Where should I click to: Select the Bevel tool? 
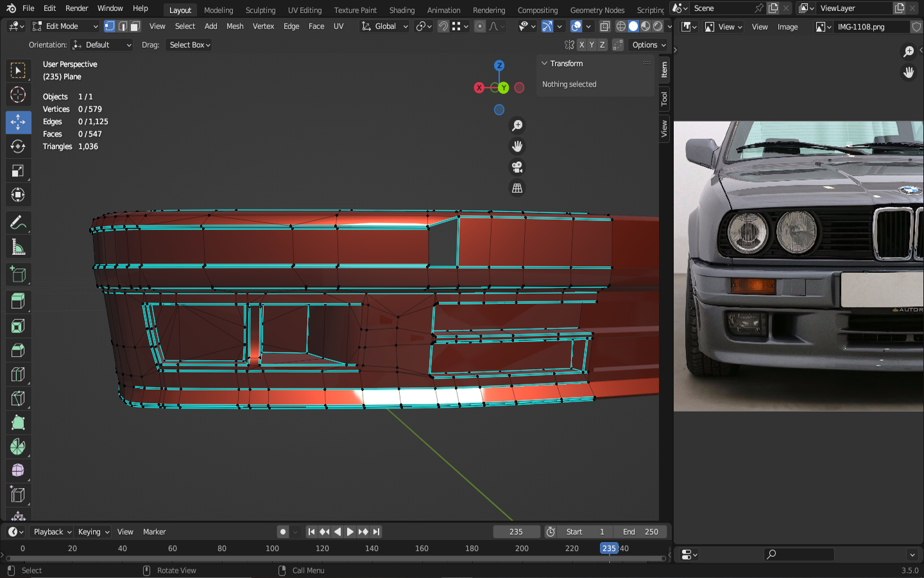pos(18,350)
